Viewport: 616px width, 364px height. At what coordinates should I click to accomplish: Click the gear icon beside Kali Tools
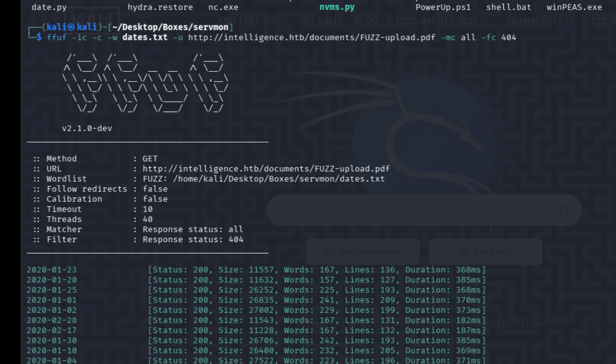click(463, 252)
